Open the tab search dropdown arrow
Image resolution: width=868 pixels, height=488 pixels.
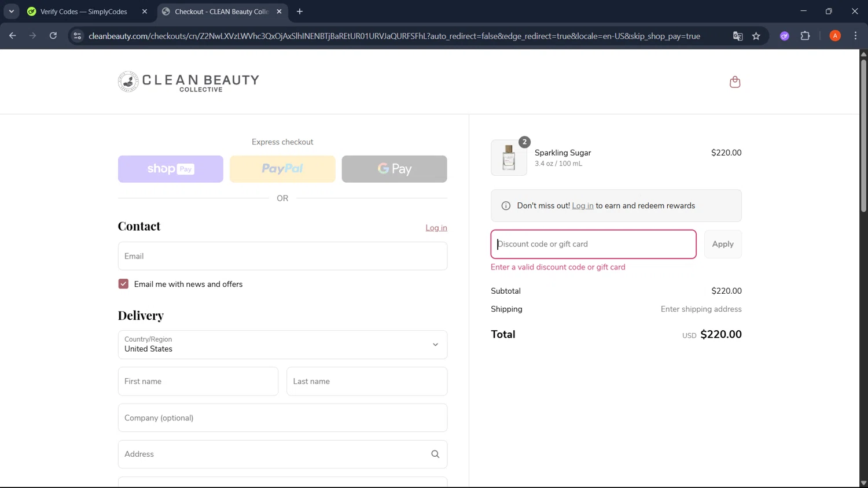coord(12,12)
